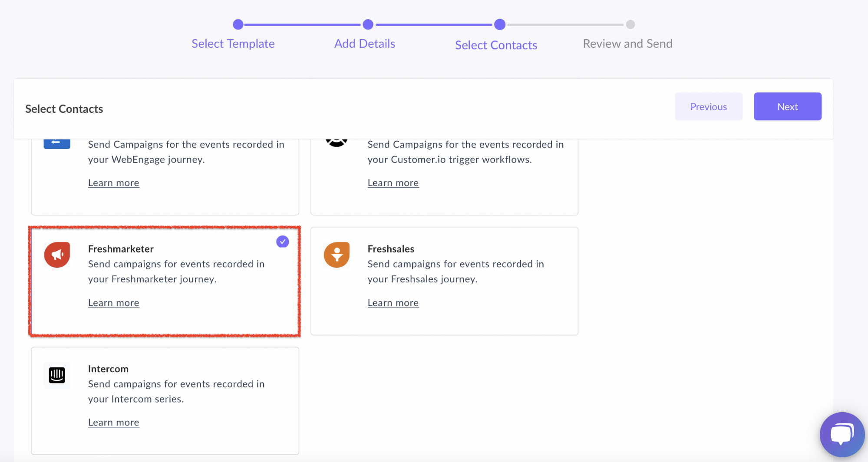This screenshot has height=462, width=868.
Task: Click the Select Contacts step dot
Action: coord(500,24)
